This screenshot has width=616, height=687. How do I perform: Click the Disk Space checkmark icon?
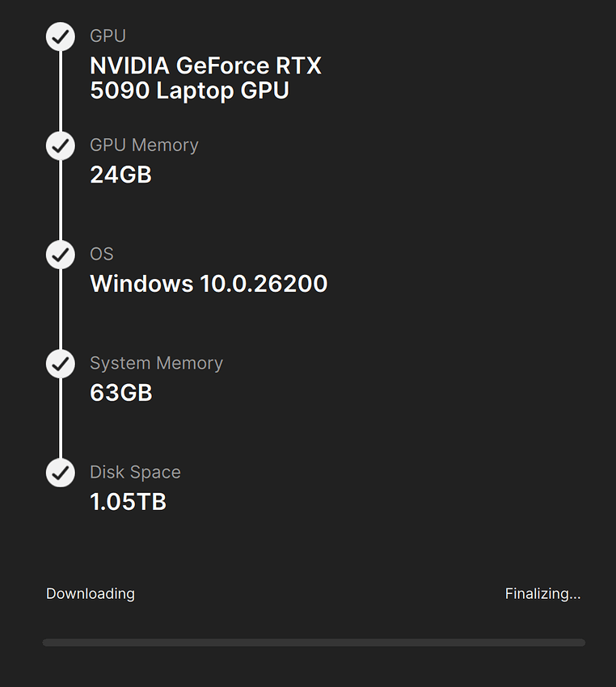61,472
